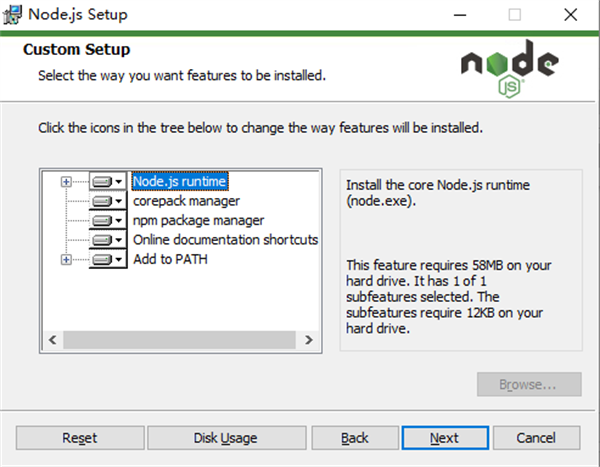Click the 'Custom Setup' heading
600x467 pixels.
point(77,49)
